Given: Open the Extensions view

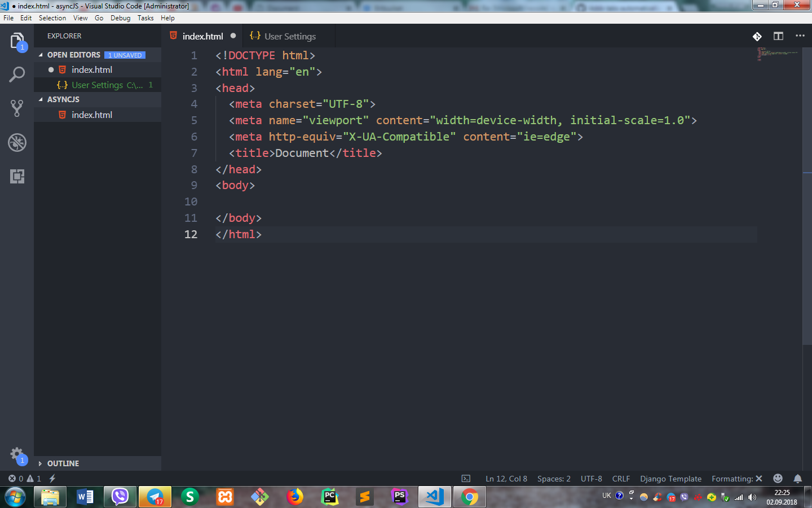Looking at the screenshot, I should point(16,177).
